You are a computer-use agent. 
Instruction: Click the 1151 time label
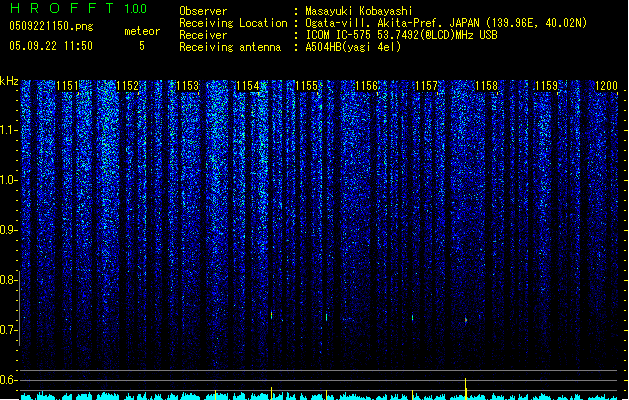[x=67, y=85]
